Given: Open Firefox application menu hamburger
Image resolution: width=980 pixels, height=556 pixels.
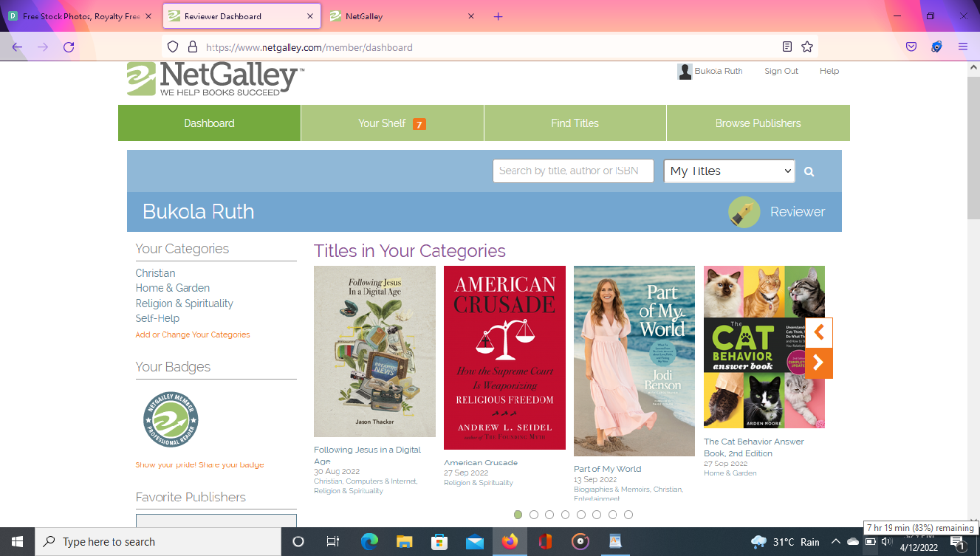Looking at the screenshot, I should click(x=963, y=47).
